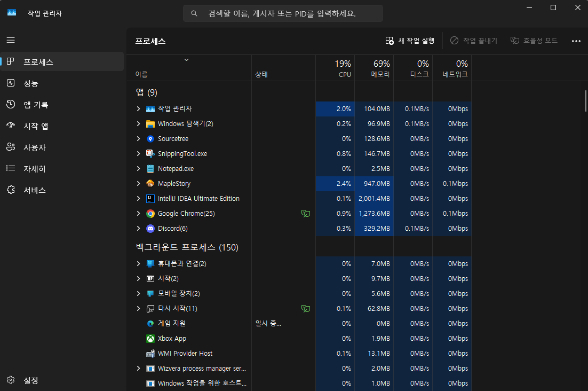This screenshot has width=588, height=391.
Task: Click efficiency leaf icon on 다시 시작 row
Action: click(306, 308)
